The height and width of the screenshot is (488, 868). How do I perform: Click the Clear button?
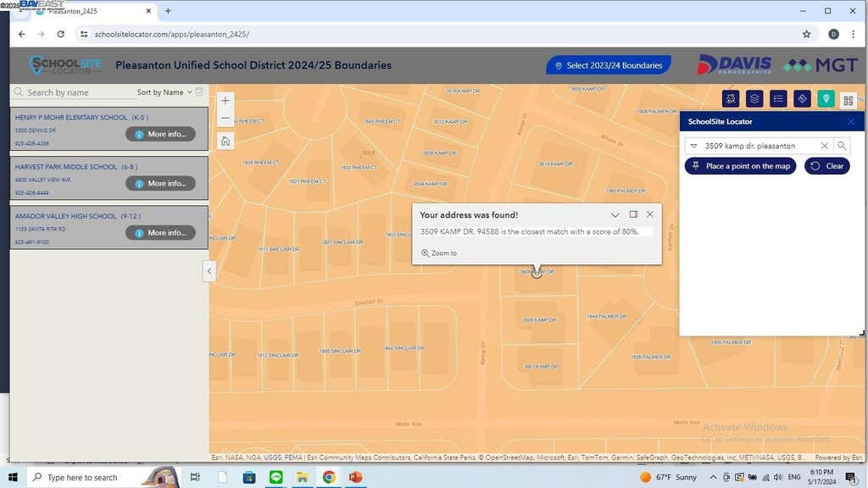pyautogui.click(x=827, y=166)
